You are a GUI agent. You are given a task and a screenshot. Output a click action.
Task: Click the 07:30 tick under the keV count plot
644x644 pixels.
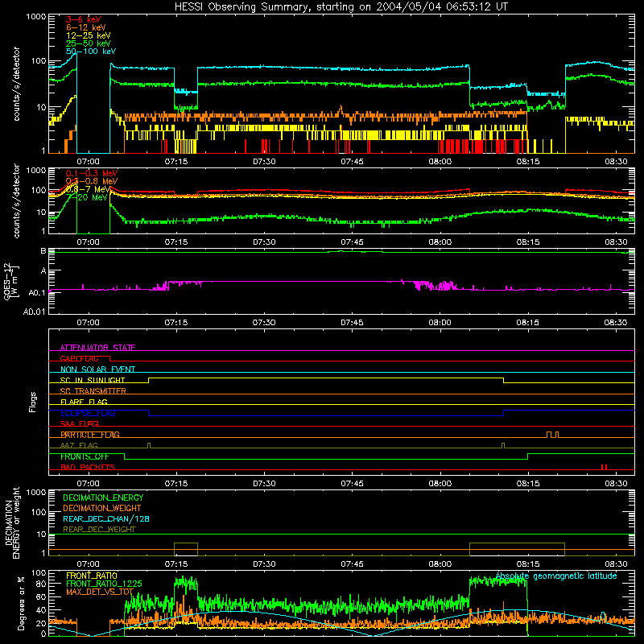click(x=264, y=162)
